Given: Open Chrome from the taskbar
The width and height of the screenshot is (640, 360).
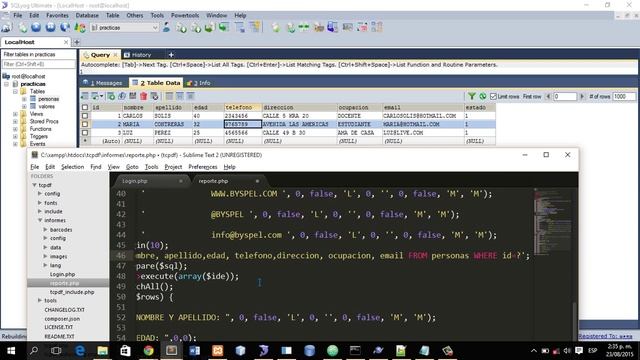Looking at the screenshot, I should tap(149, 350).
